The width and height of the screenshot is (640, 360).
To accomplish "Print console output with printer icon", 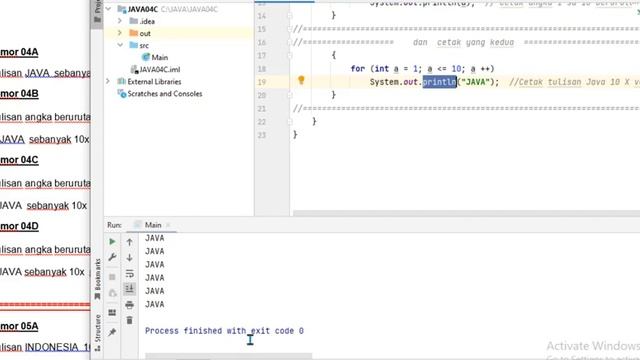I will 129,304.
